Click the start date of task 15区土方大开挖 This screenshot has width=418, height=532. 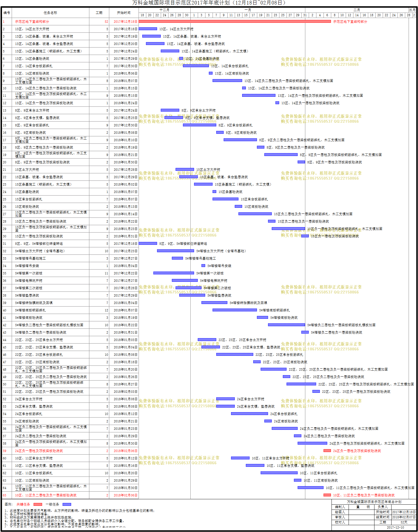125,170
